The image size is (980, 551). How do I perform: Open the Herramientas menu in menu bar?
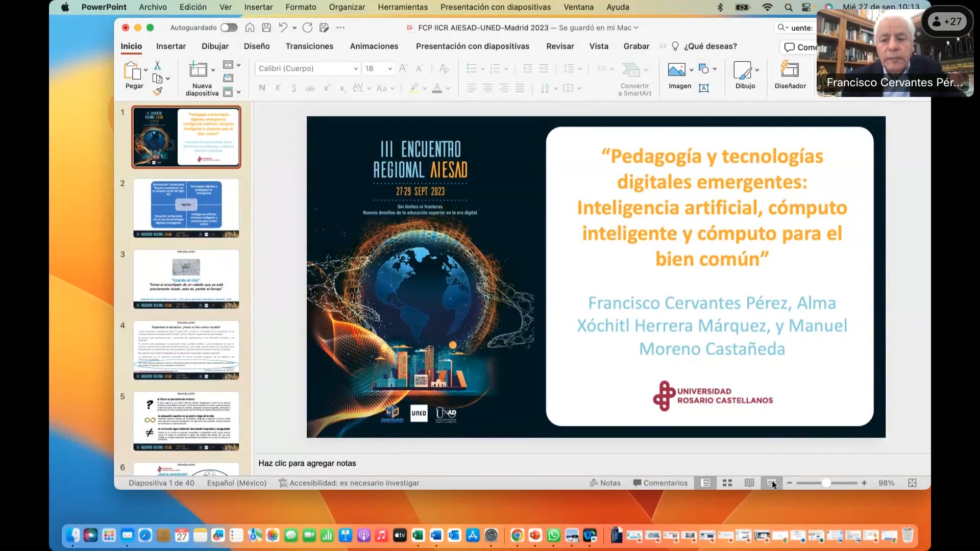click(x=403, y=7)
